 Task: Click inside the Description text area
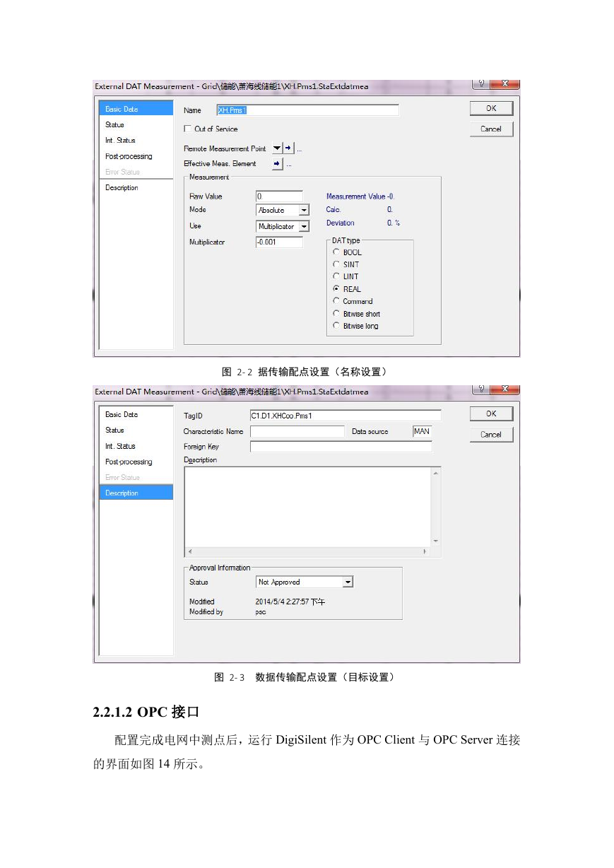(x=307, y=507)
